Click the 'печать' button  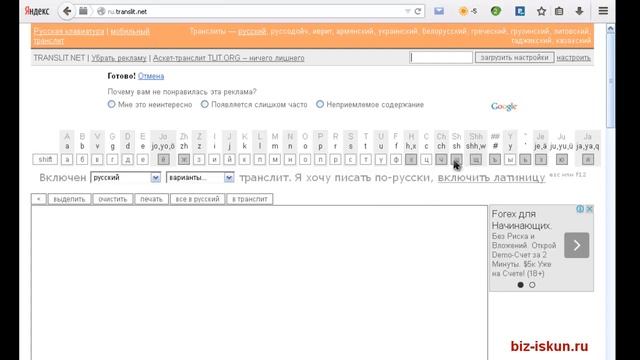pos(151,199)
